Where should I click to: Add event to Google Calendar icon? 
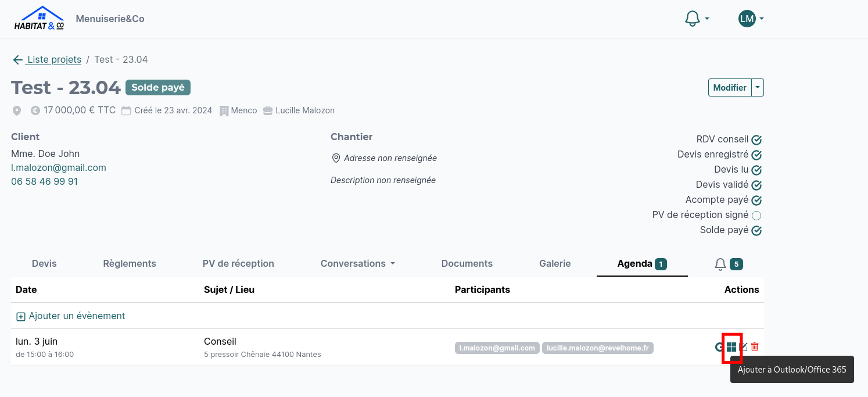pyautogui.click(x=719, y=347)
